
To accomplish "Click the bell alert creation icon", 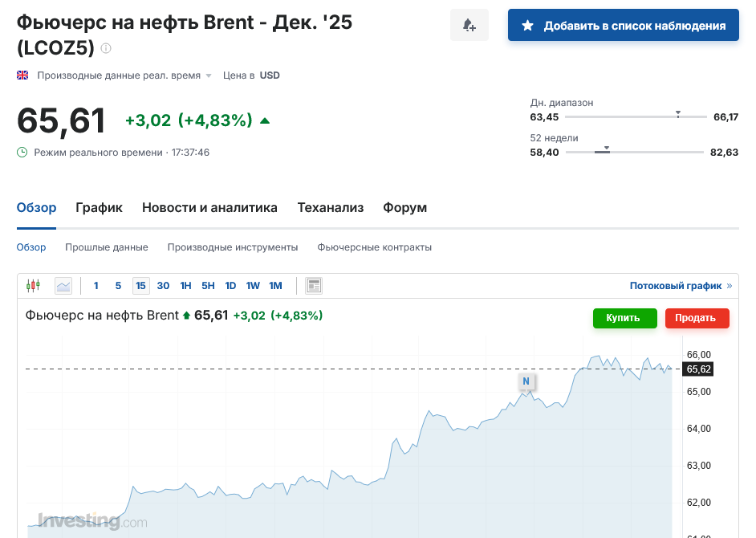I will (469, 26).
